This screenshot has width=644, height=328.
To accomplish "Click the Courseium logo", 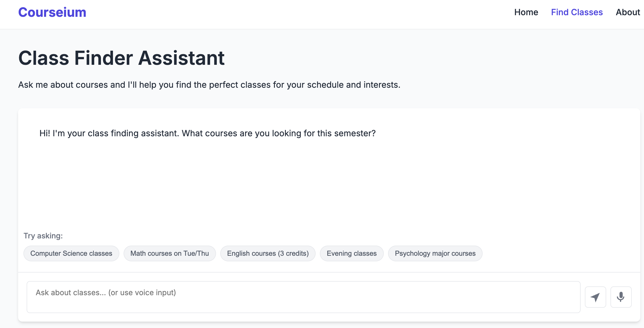I will [52, 12].
